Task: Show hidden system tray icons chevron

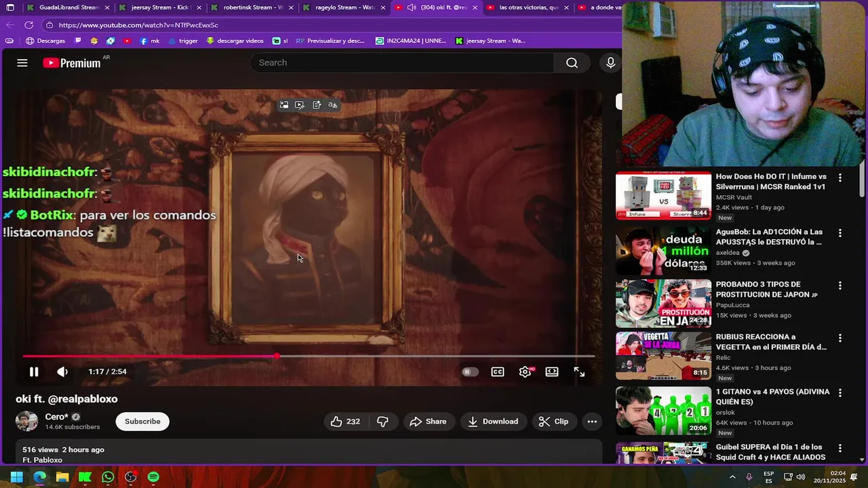Action: coord(732,477)
